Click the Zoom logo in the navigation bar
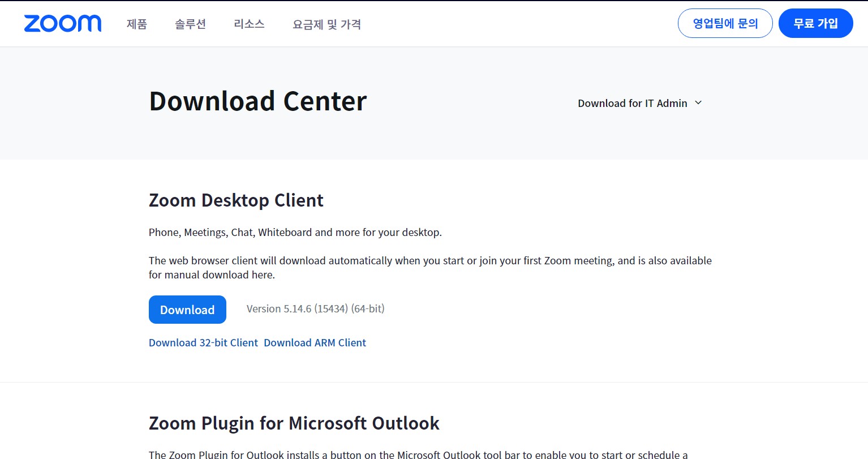868x459 pixels. point(62,23)
